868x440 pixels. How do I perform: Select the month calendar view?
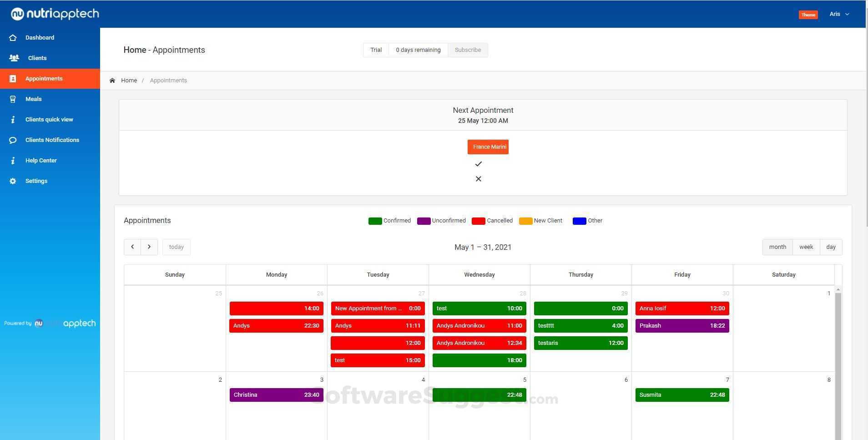[x=777, y=247]
